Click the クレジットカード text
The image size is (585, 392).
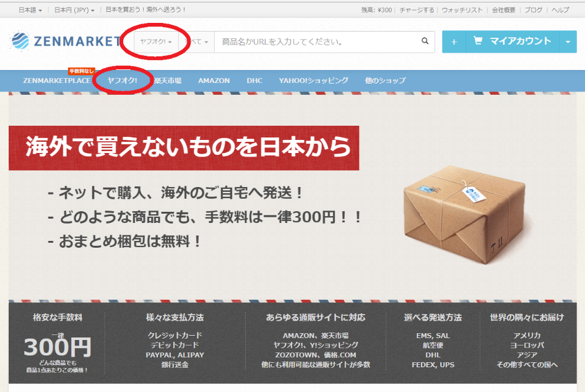[x=175, y=335]
